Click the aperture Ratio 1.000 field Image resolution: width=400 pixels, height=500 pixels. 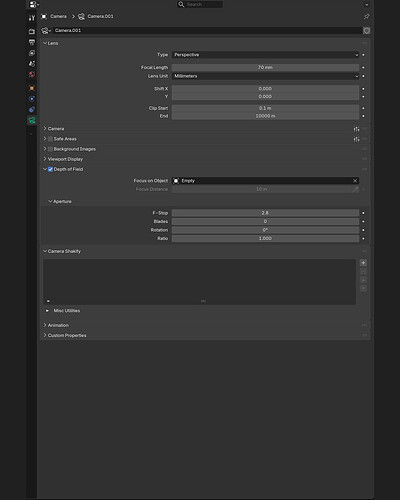pyautogui.click(x=265, y=239)
